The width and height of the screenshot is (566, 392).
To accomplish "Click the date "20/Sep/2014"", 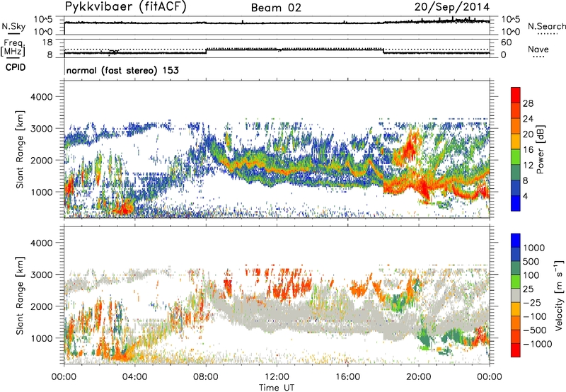I will tap(452, 7).
